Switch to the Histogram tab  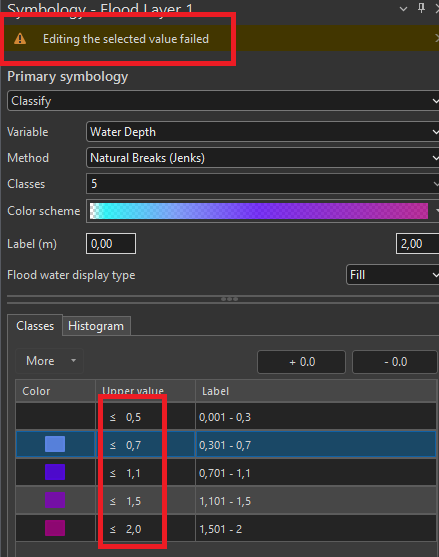pos(96,326)
